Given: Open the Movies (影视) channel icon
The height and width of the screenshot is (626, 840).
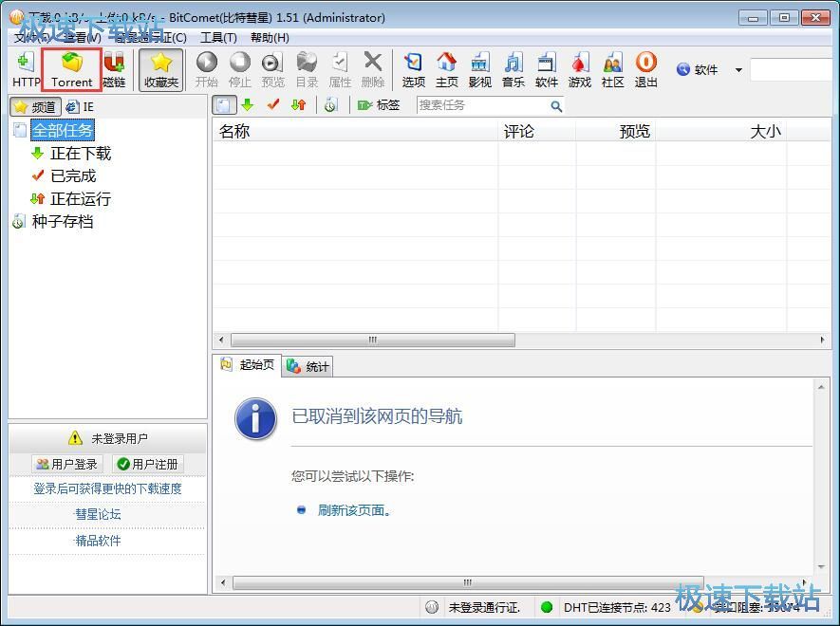Looking at the screenshot, I should click(x=480, y=69).
